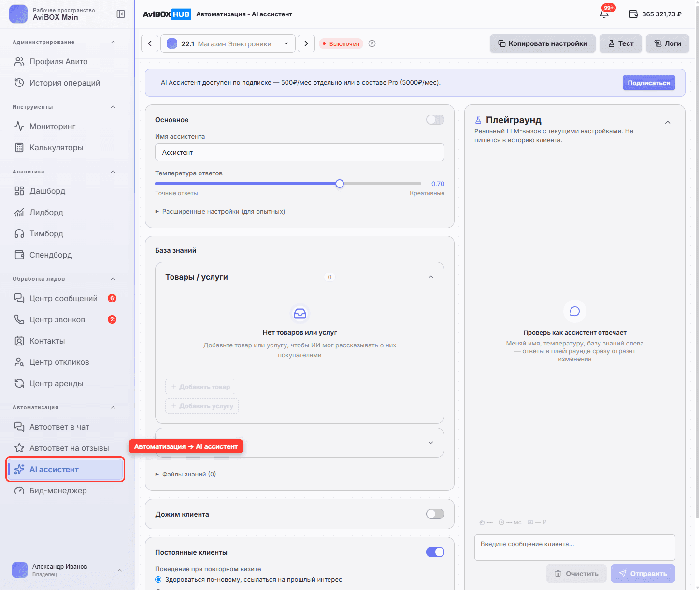
Task: Open the notifications bell
Action: 604,14
